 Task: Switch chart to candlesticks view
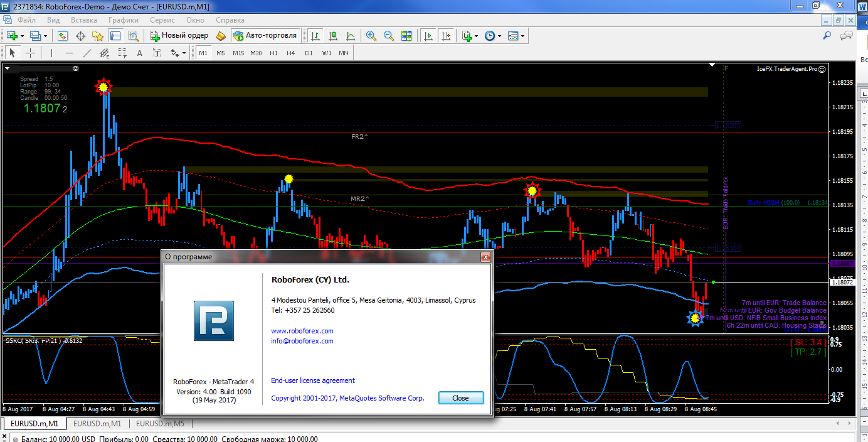tap(333, 36)
